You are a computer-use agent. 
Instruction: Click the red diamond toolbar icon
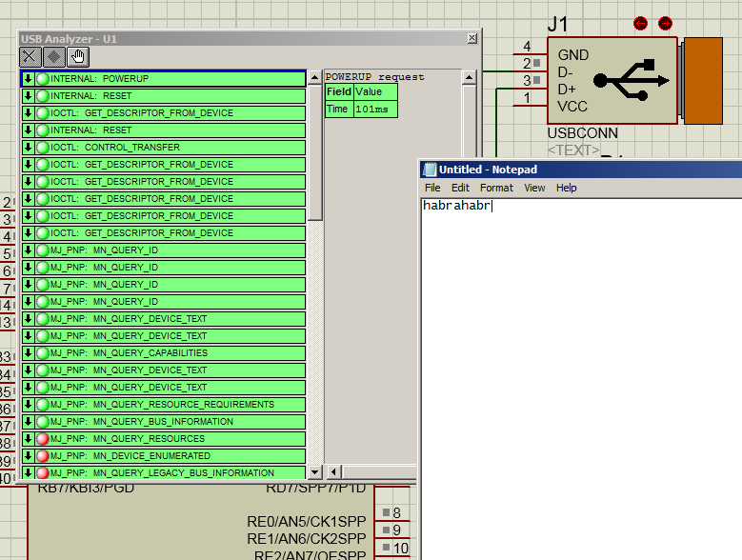pyautogui.click(x=54, y=56)
